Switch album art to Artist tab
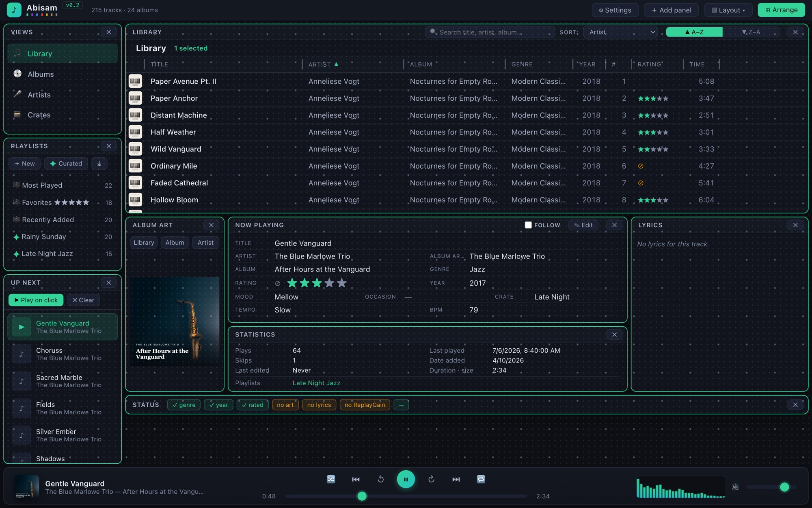Screen dimensions: 812x508 coord(205,243)
